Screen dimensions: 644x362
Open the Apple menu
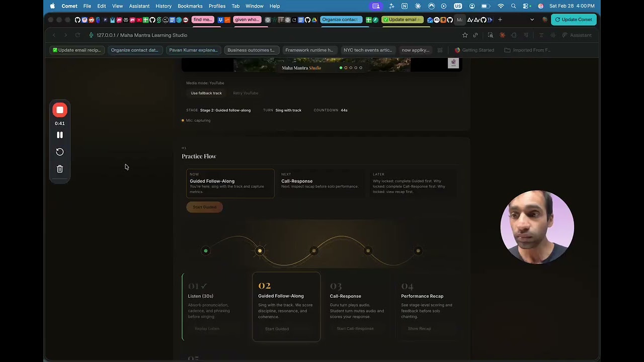click(x=52, y=6)
